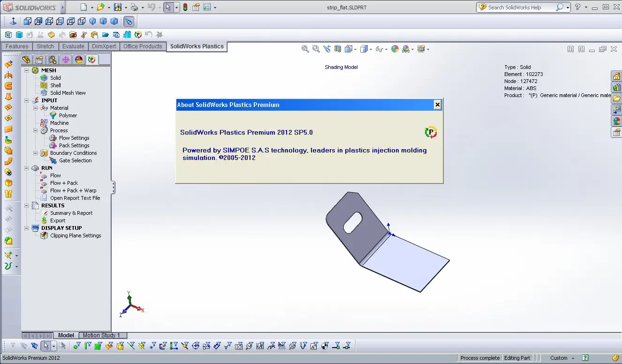Click the Normal To view orientation icon
The height and width of the screenshot is (364, 622).
pos(13,21)
